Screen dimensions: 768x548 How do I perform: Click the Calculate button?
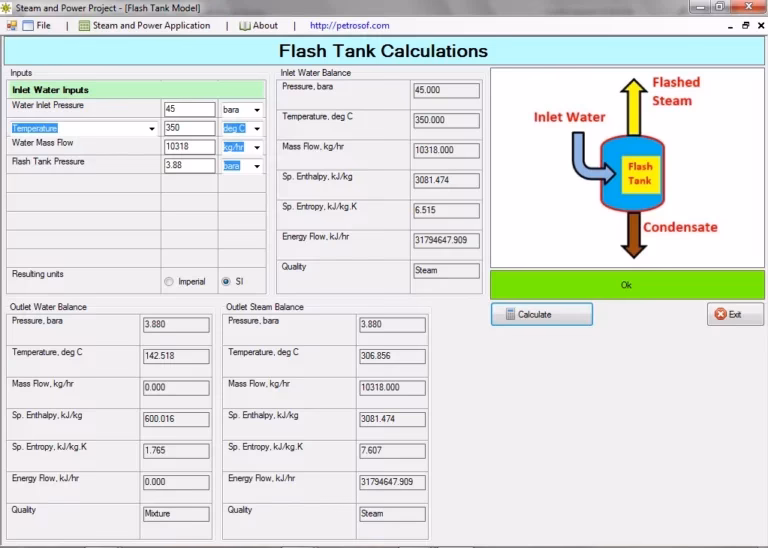542,314
